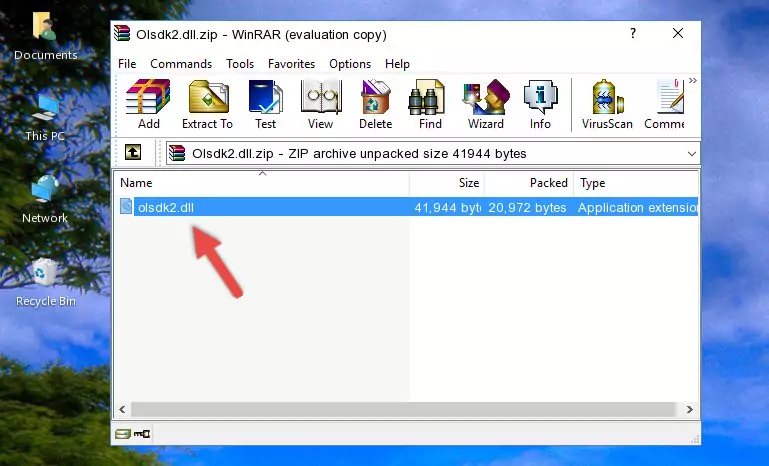Click the WinRAR books icon in title bar
Viewport: 769px width, 466px height.
pyautogui.click(x=122, y=33)
